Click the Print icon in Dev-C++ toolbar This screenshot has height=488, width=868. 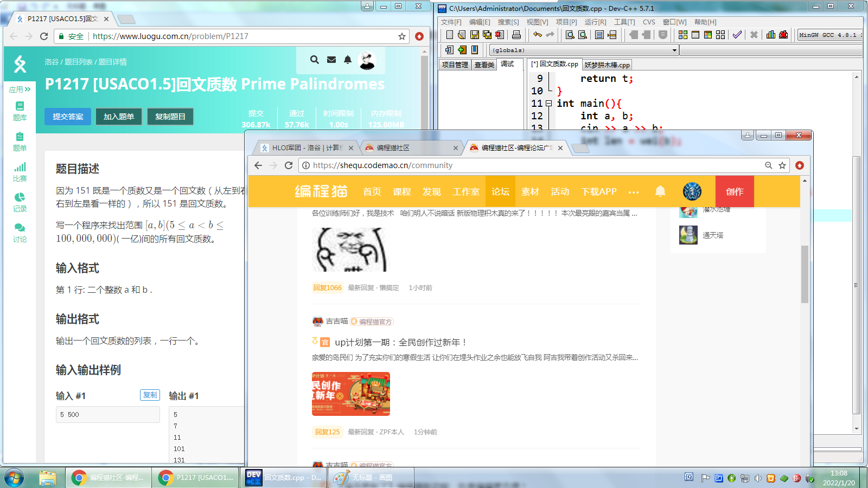pos(516,35)
